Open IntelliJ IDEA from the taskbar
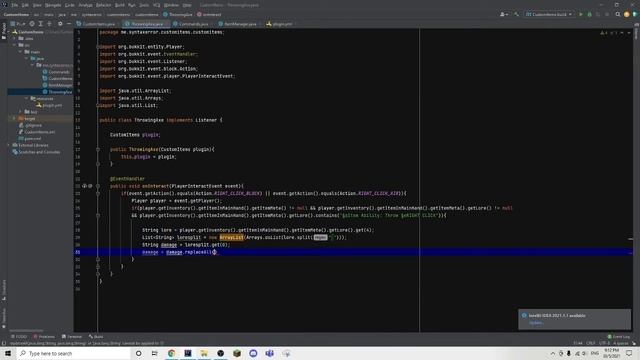This screenshot has height=360, width=640. 188,353
